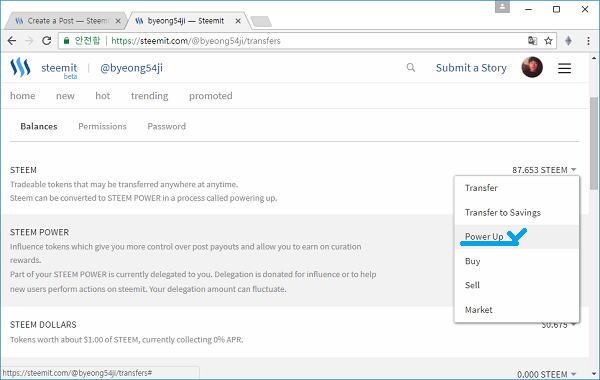Expand the 0.000 STEEM savings dropdown

coord(546,374)
